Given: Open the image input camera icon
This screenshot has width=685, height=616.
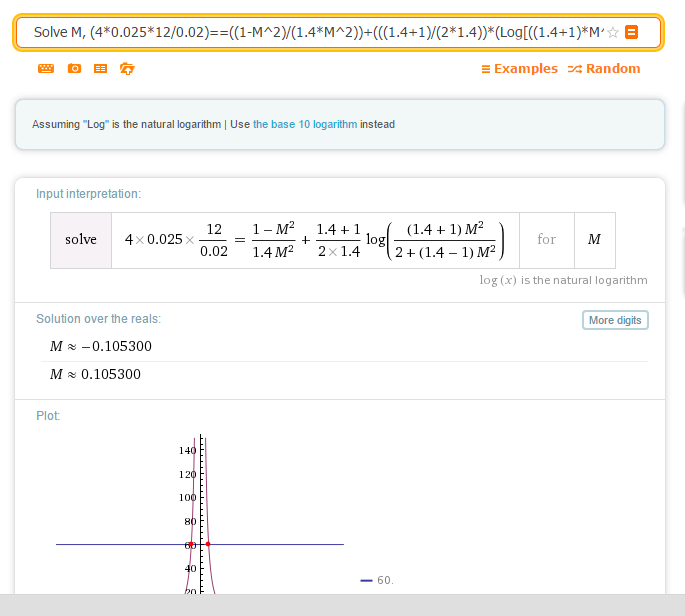Looking at the screenshot, I should coord(74,69).
